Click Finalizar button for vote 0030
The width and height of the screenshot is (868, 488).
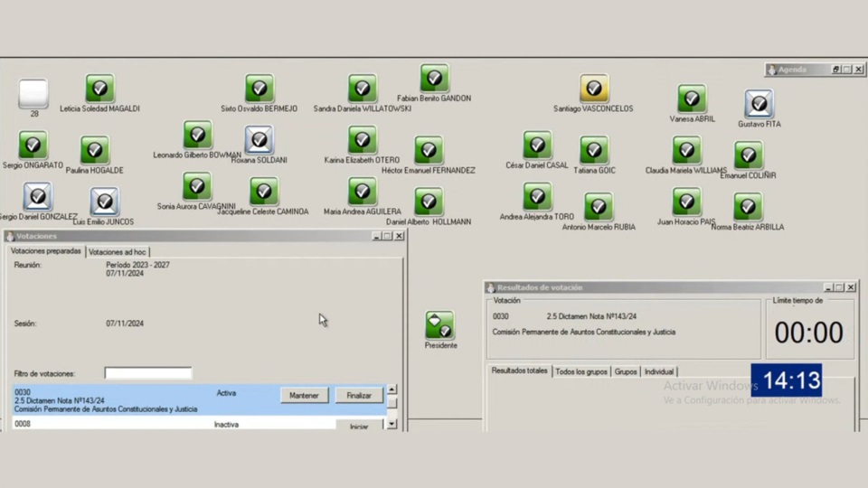click(359, 396)
